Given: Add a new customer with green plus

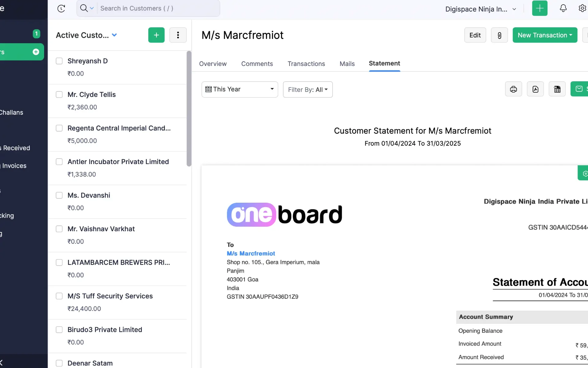Looking at the screenshot, I should pyautogui.click(x=156, y=35).
